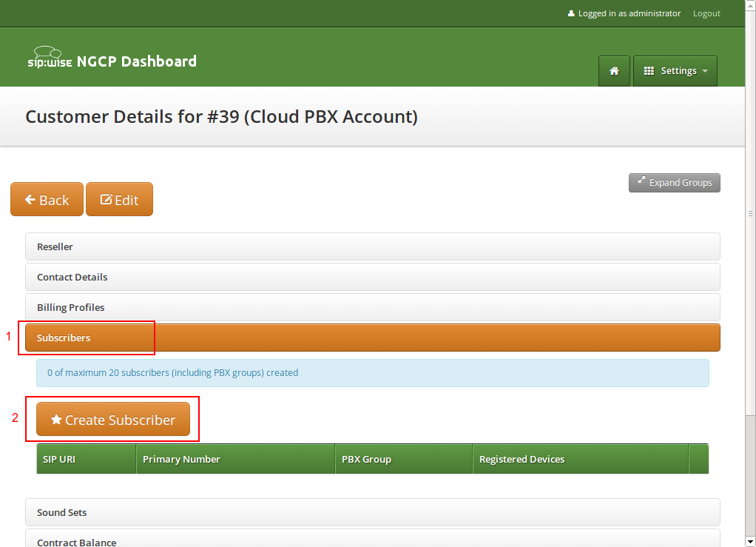Click the user icon beside logged-in text
The height and width of the screenshot is (547, 756).
[571, 13]
